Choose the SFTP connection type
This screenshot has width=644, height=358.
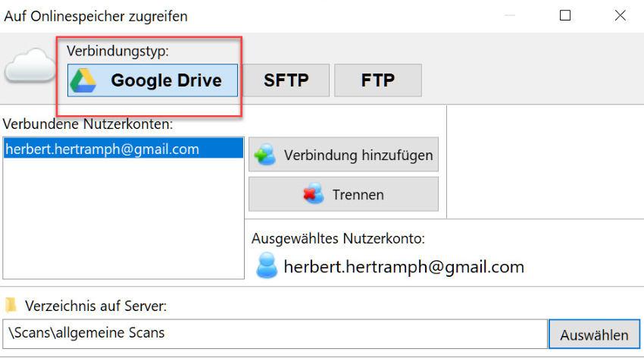click(286, 80)
